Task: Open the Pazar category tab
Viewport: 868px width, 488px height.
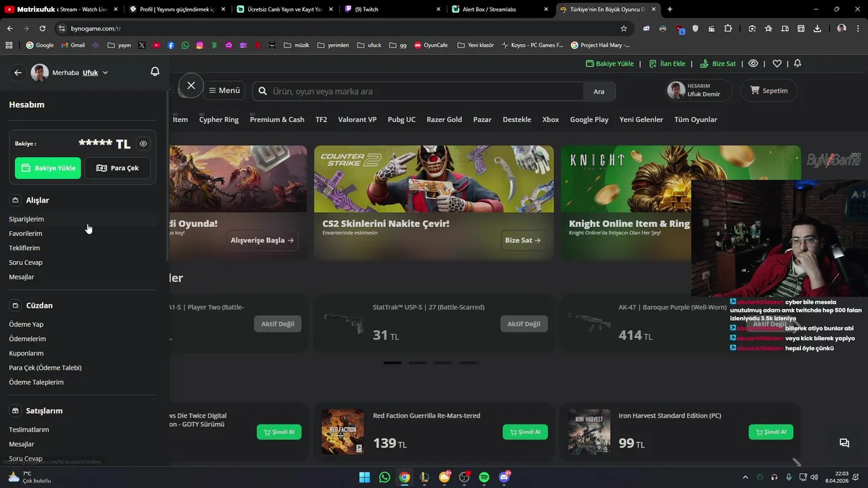Action: (482, 119)
